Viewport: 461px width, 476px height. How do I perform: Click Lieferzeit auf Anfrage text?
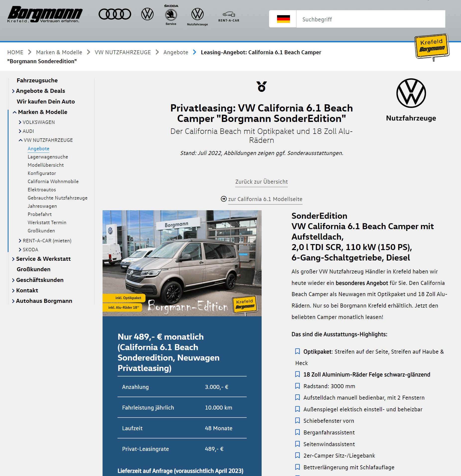click(x=180, y=471)
